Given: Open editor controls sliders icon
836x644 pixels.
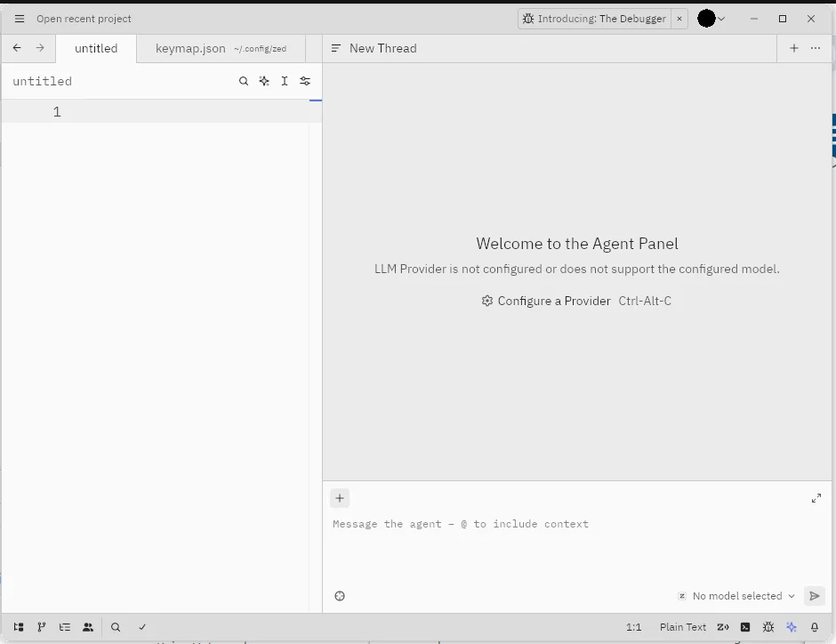Looking at the screenshot, I should (305, 81).
